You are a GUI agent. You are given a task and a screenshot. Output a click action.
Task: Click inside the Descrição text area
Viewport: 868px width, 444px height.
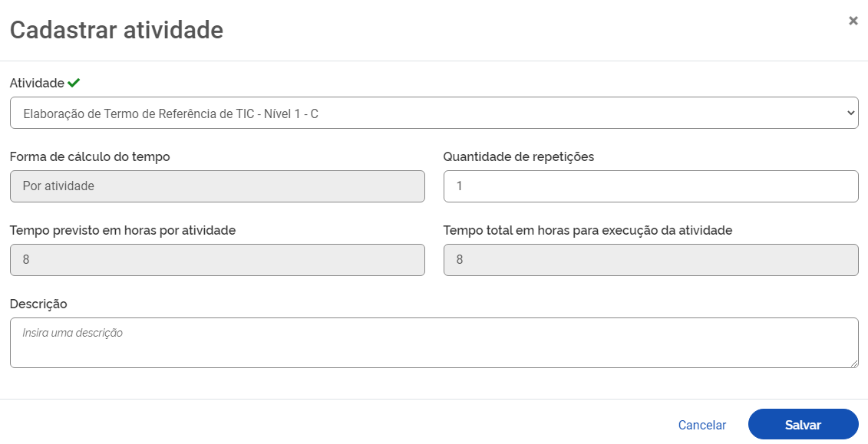(x=434, y=343)
